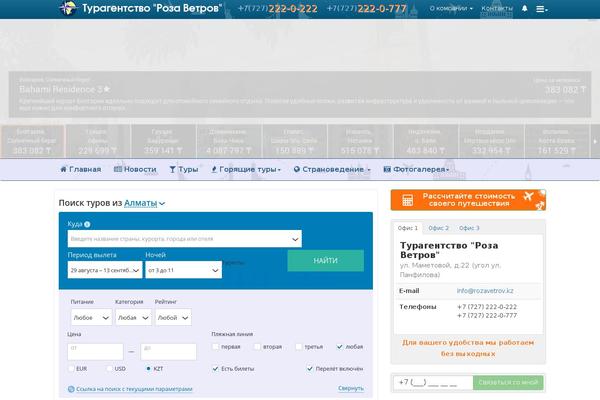This screenshot has height=400, width=600.
Task: Click the next arrow on the tour carousel
Action: pos(595,141)
